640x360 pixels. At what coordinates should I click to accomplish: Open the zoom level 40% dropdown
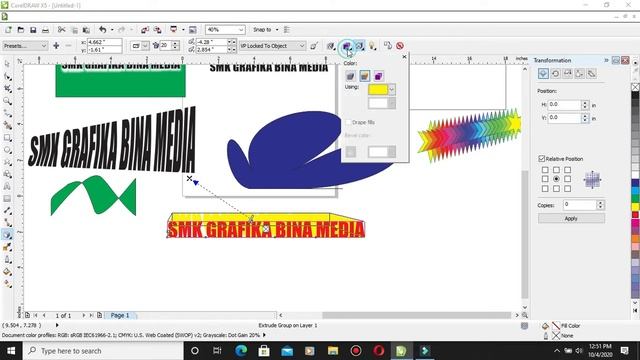241,30
